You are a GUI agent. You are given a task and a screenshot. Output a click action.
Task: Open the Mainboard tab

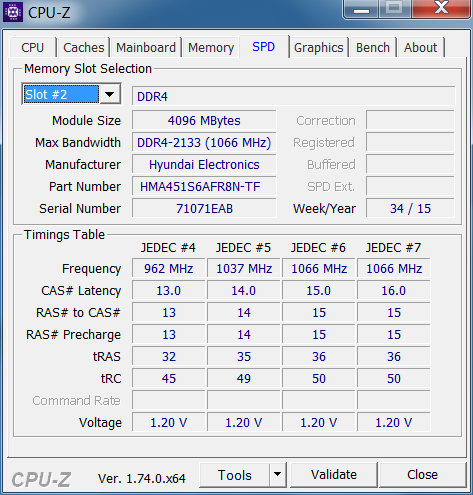point(146,47)
